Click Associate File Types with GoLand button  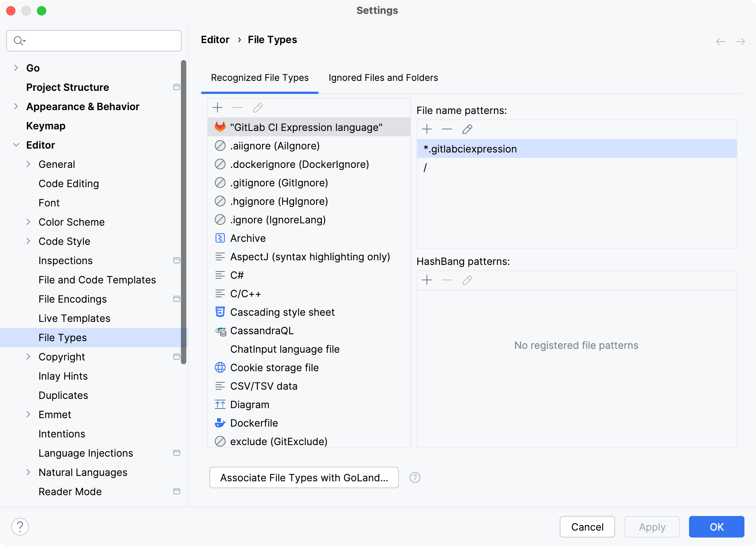[x=304, y=477]
